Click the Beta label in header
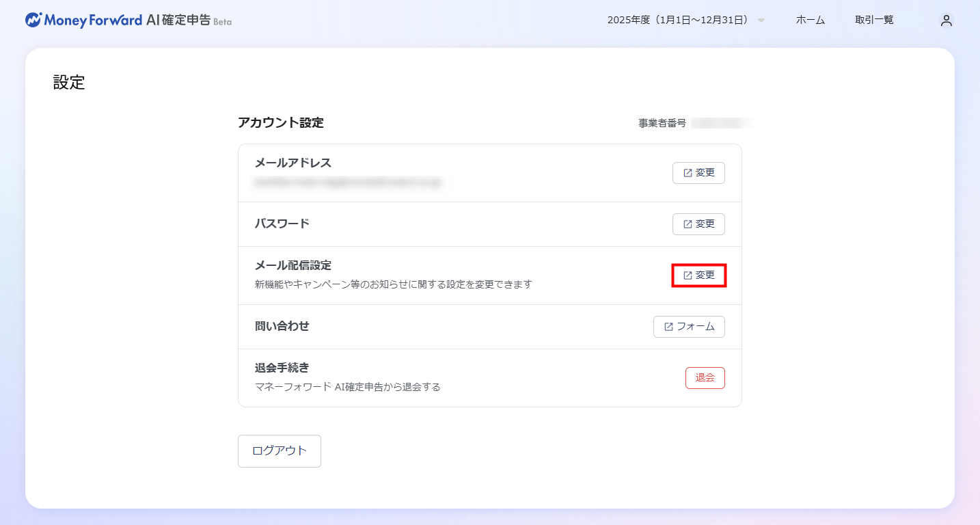Viewport: 980px width, 525px height. click(x=222, y=22)
